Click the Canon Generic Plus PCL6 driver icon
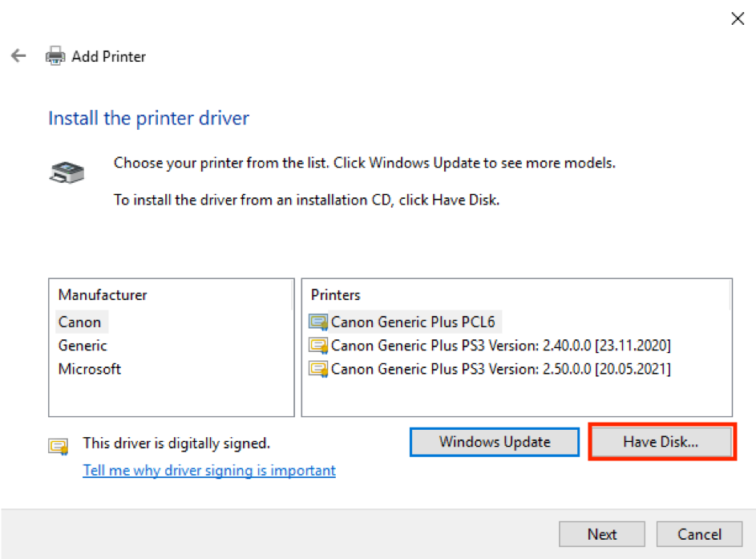 pos(318,322)
